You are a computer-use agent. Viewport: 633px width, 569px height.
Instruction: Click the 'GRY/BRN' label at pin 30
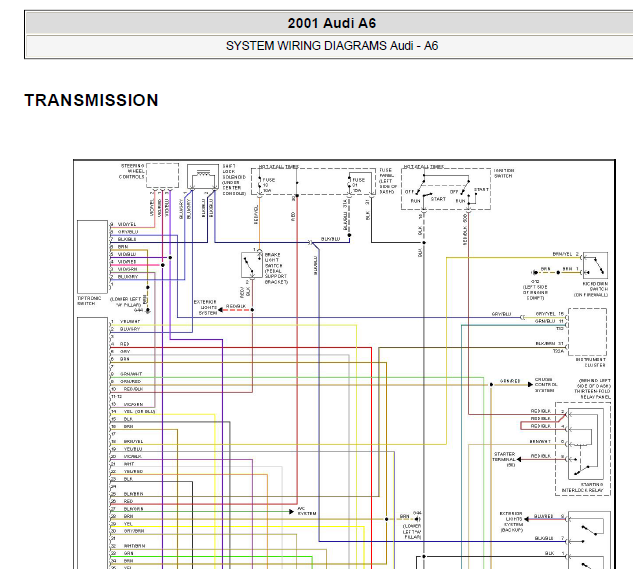[x=134, y=531]
